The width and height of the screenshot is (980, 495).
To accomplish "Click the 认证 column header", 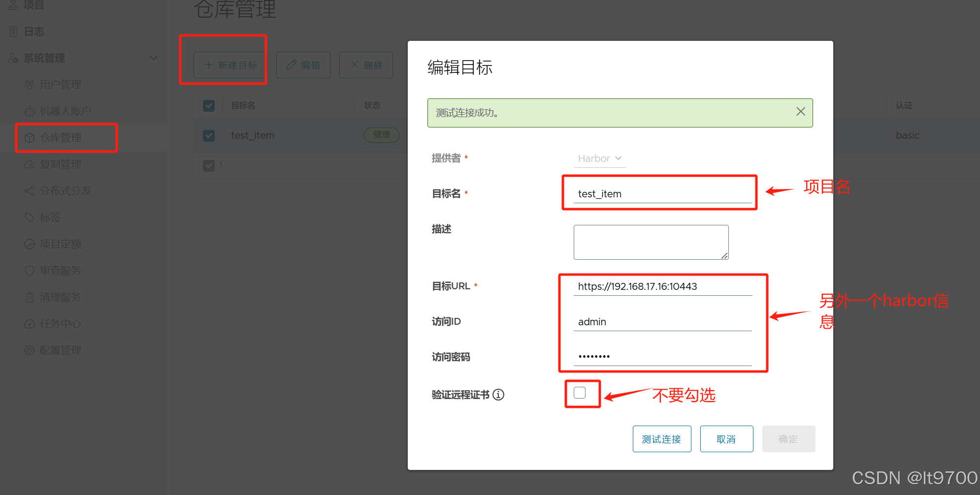I will tap(904, 106).
